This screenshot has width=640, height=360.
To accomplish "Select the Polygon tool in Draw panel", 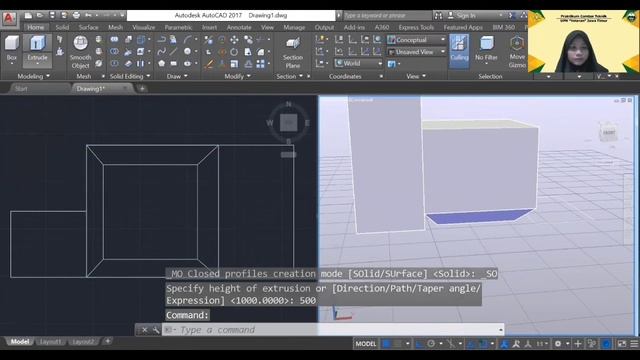I will click(162, 64).
